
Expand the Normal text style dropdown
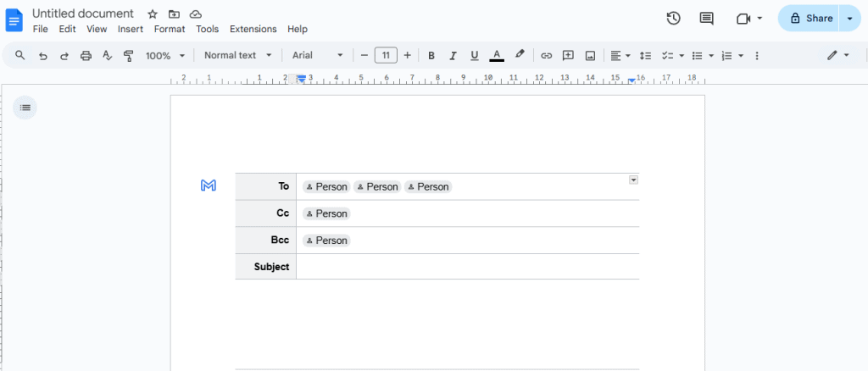tap(238, 56)
